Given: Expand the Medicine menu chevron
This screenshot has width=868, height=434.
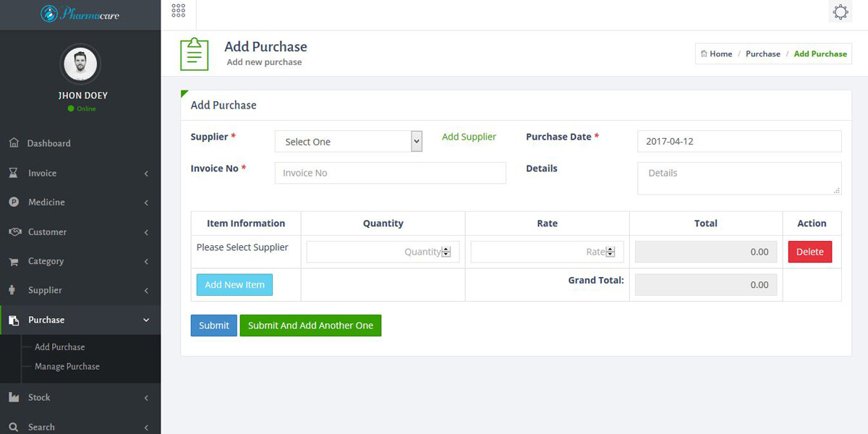Looking at the screenshot, I should pos(146,203).
